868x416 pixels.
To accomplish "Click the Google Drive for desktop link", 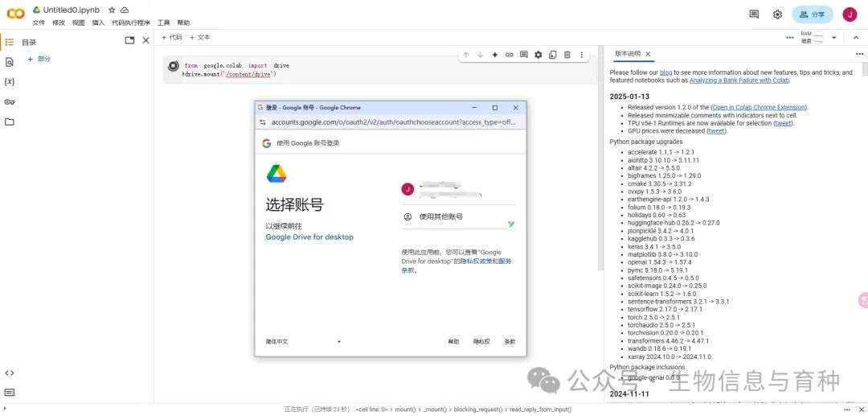I will pyautogui.click(x=309, y=237).
